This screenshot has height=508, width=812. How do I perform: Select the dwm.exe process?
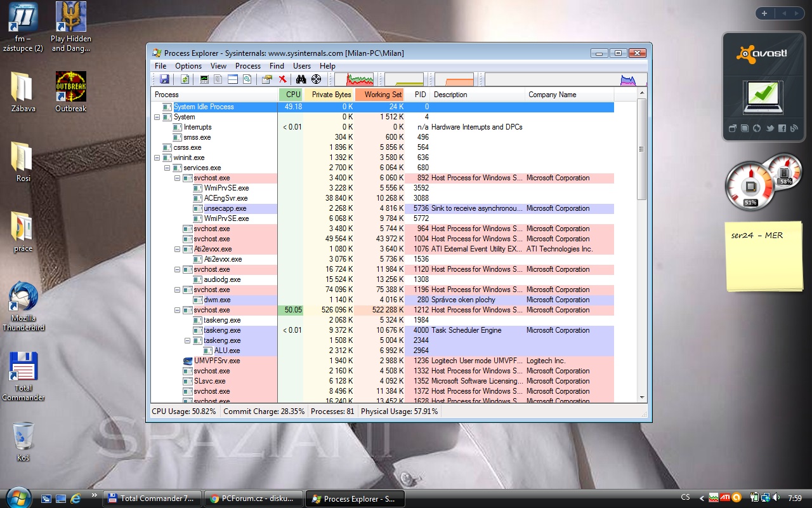click(383, 300)
